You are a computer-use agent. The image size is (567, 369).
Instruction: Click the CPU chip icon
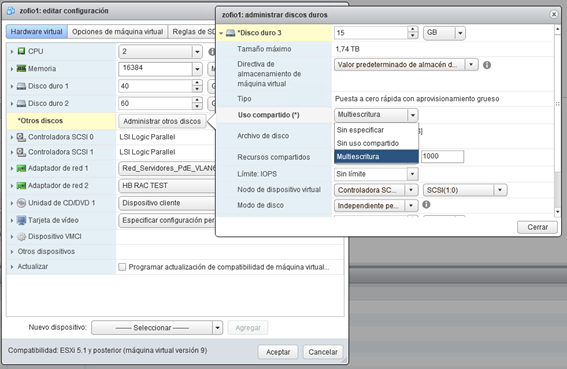pyautogui.click(x=21, y=51)
